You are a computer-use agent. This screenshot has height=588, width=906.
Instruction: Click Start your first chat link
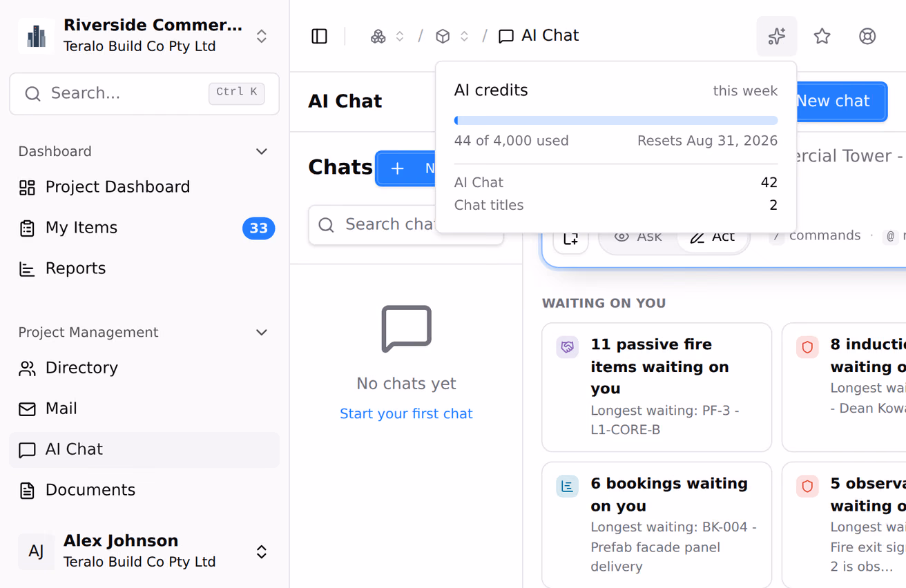(406, 413)
